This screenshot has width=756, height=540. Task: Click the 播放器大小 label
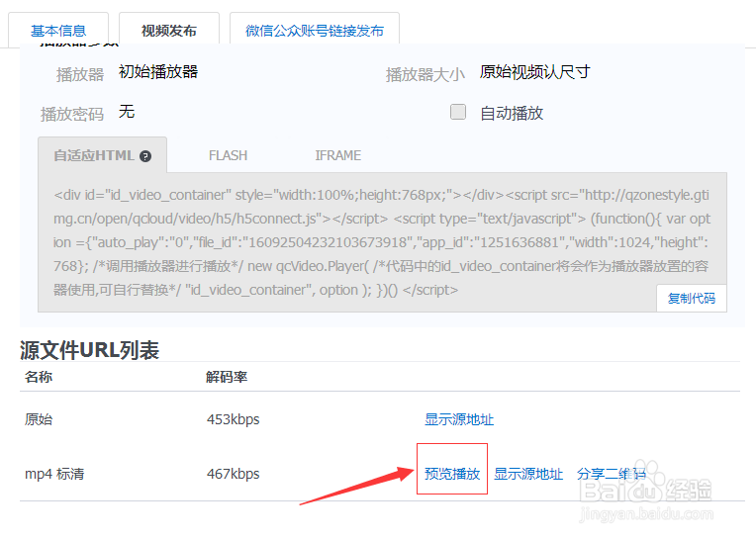(x=425, y=74)
